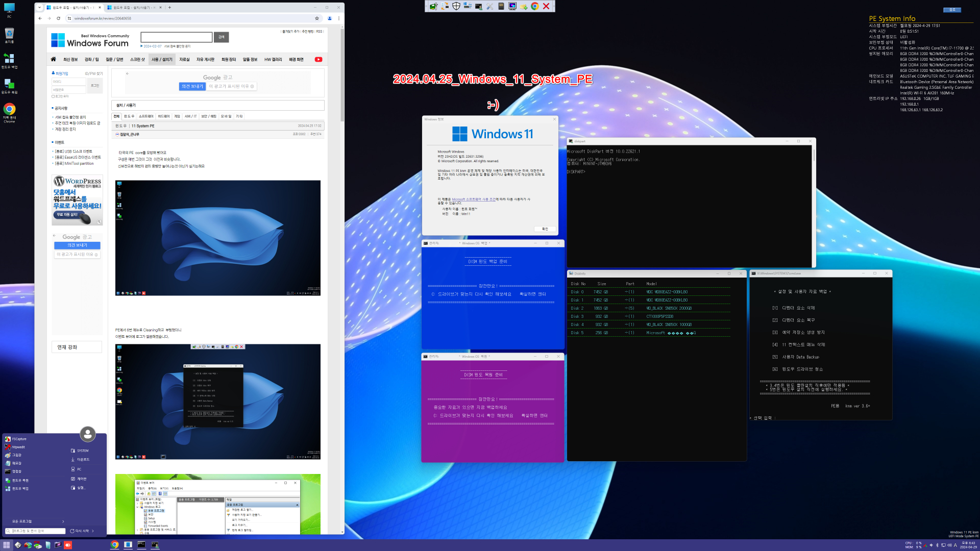
Task: Open 윈도우 복원 in start menu
Action: (17, 481)
